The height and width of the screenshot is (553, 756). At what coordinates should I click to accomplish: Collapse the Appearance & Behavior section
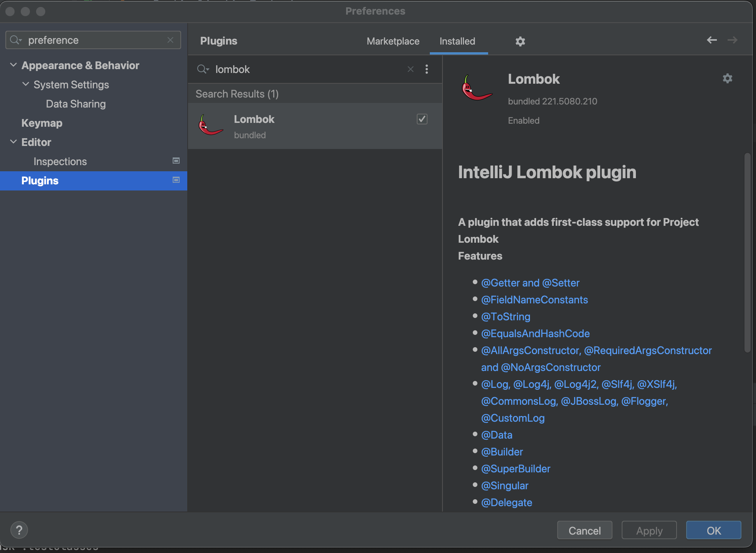13,65
